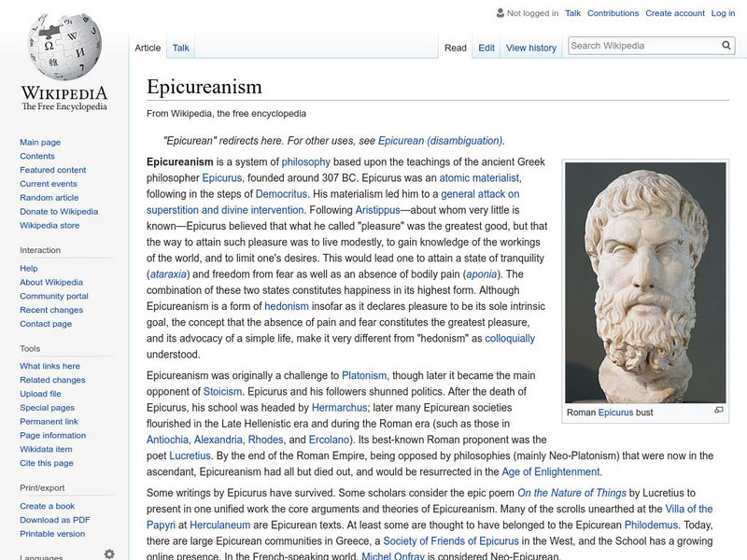Click Cite this page

[46, 463]
